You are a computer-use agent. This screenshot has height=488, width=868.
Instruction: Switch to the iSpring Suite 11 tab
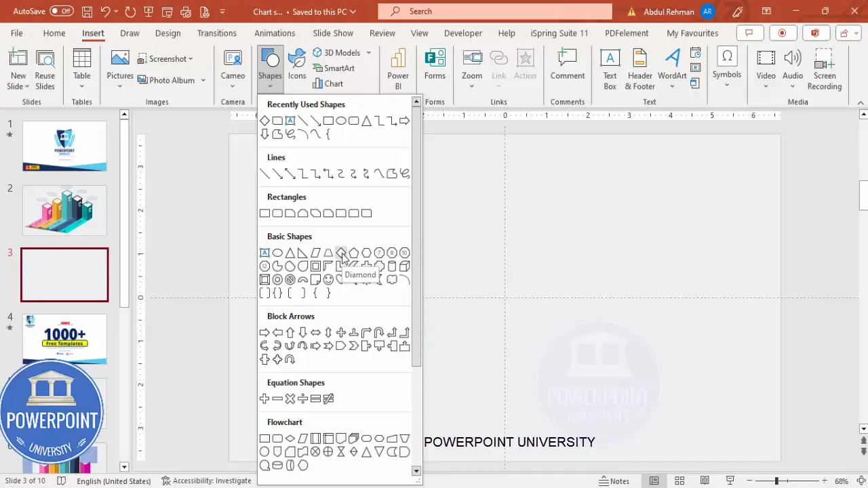(559, 33)
